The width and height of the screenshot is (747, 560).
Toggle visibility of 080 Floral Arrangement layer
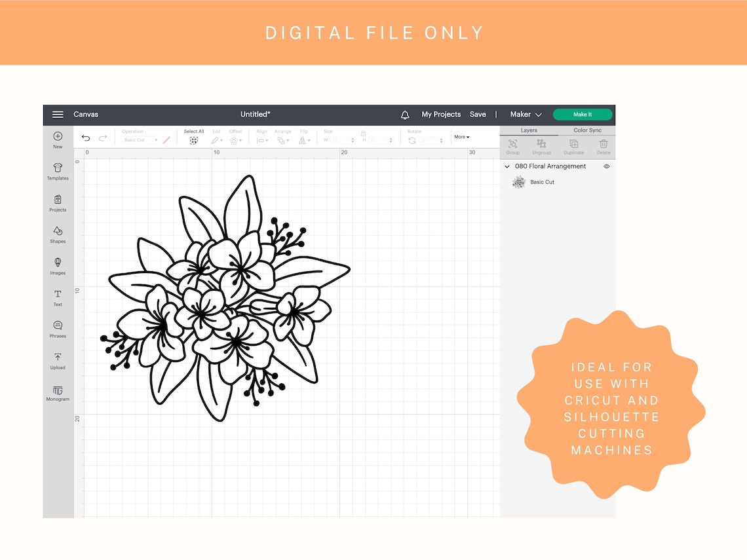pos(606,166)
